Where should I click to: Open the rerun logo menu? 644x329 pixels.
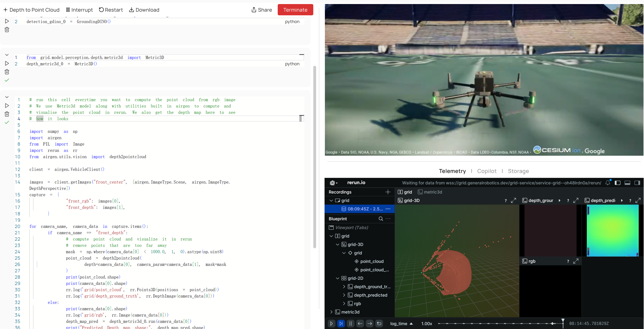pyautogui.click(x=333, y=183)
